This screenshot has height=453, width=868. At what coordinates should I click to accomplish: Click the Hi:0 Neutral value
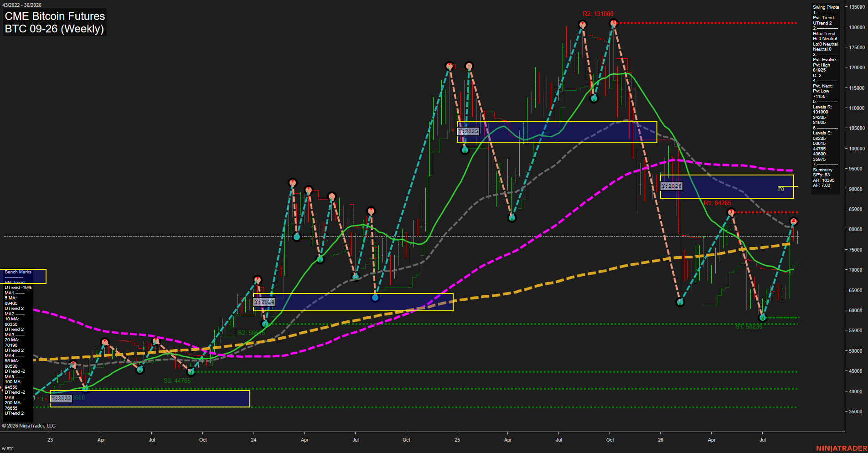coord(825,39)
